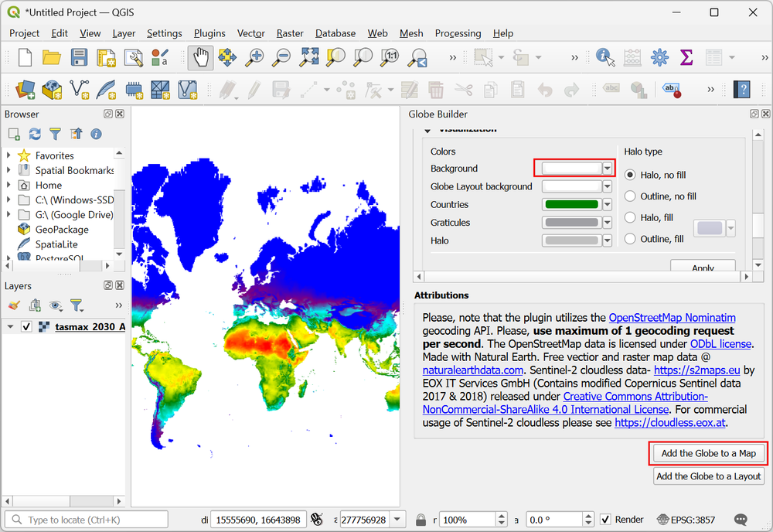Viewport: 773px width, 532px height.
Task: Open the OpenStreetMap Nominatim link
Action: [x=672, y=318]
